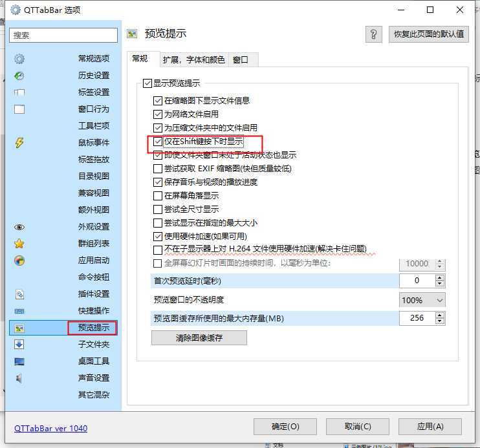Click the 搜索 search field
Screen dimensions: 480x448
click(x=63, y=35)
